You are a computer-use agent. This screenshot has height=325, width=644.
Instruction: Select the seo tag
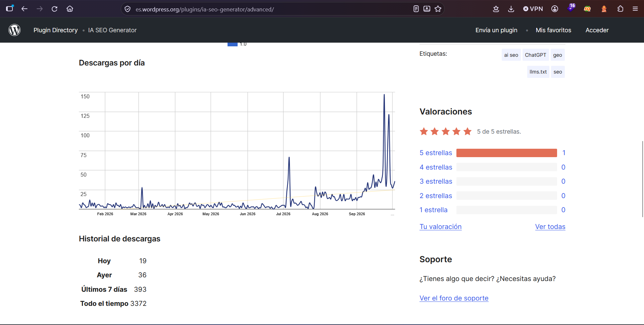558,72
